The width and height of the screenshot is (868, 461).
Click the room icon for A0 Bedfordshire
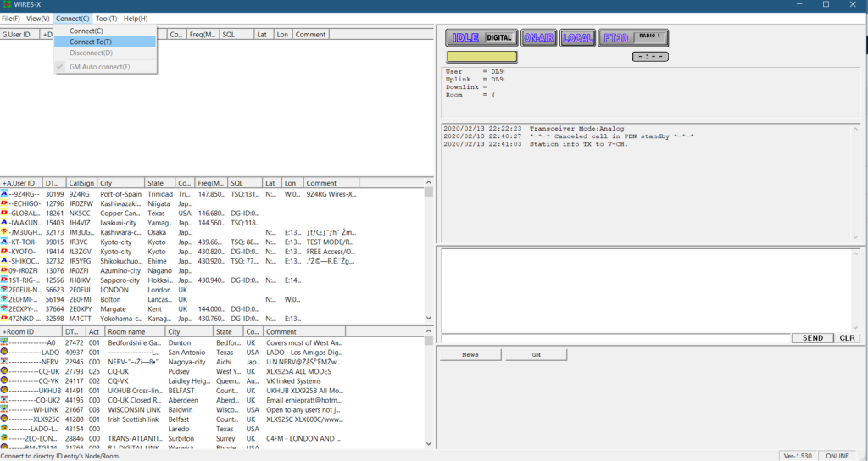click(x=4, y=342)
